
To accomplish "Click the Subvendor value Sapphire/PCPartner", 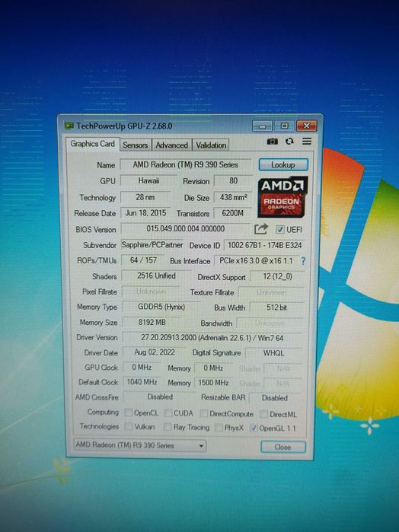I will (152, 245).
